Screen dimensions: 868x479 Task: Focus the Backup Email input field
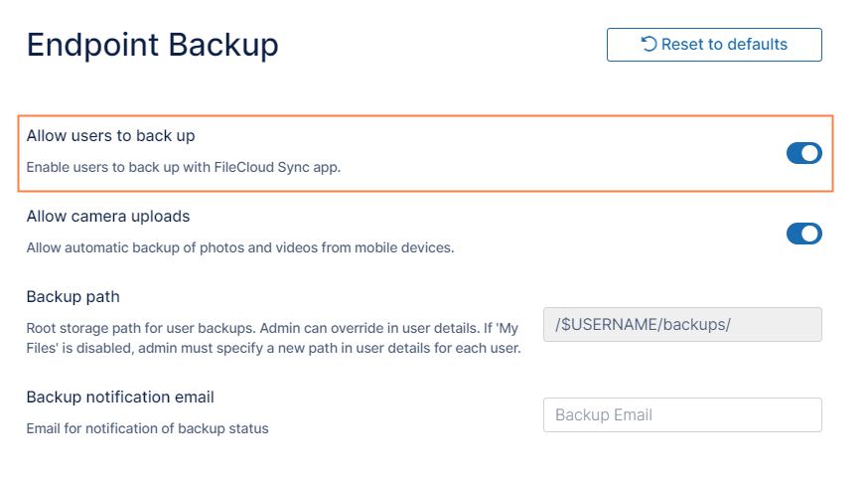[x=682, y=414]
